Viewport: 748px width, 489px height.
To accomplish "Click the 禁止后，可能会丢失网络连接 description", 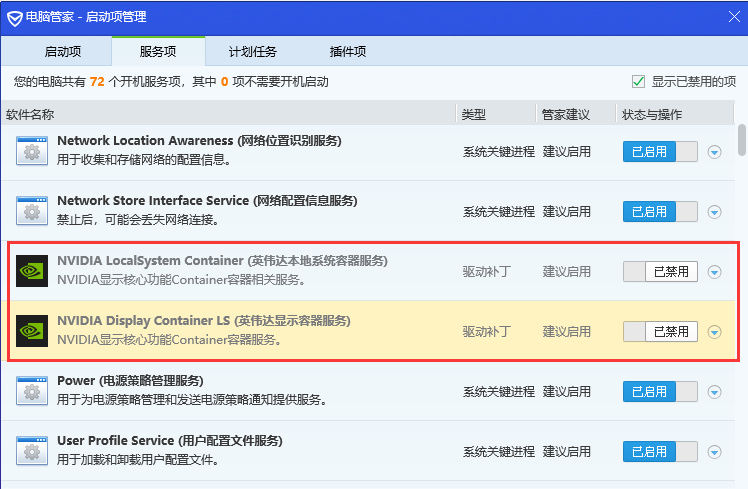I will click(x=138, y=220).
